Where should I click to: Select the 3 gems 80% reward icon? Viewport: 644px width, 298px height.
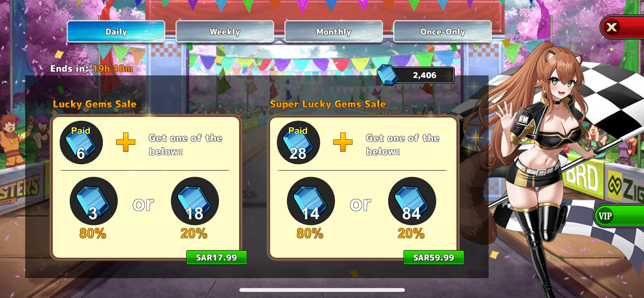(94, 201)
